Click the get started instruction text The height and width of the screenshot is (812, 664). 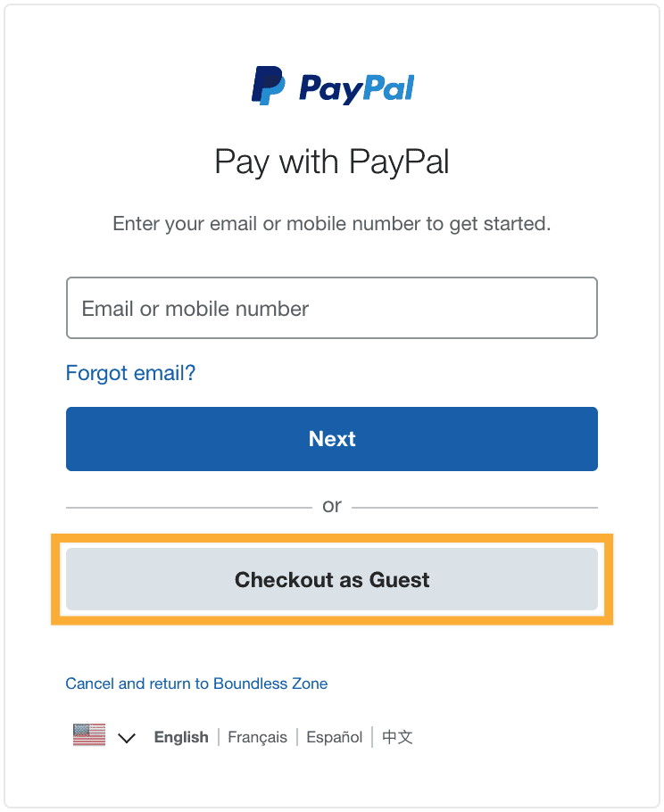pyautogui.click(x=331, y=223)
